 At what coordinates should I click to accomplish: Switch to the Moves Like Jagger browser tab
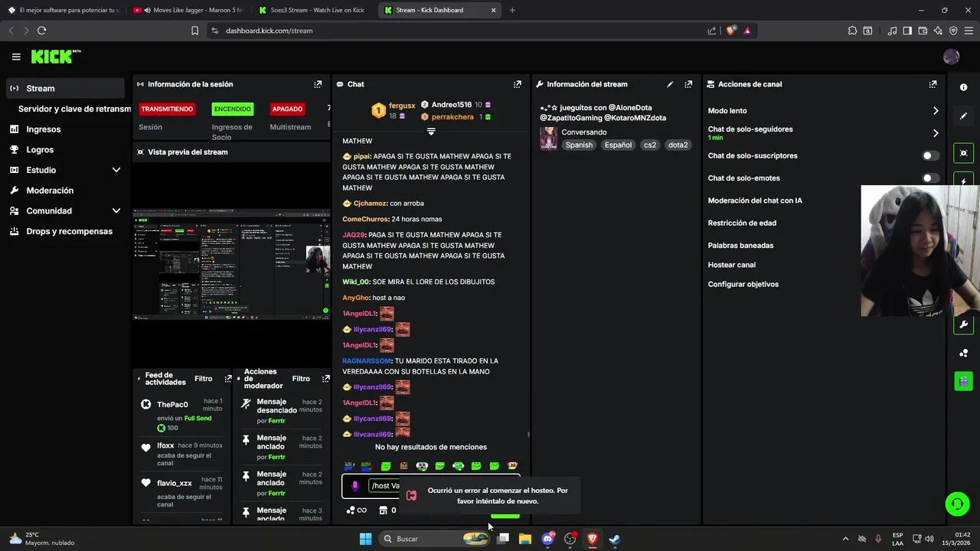188,10
